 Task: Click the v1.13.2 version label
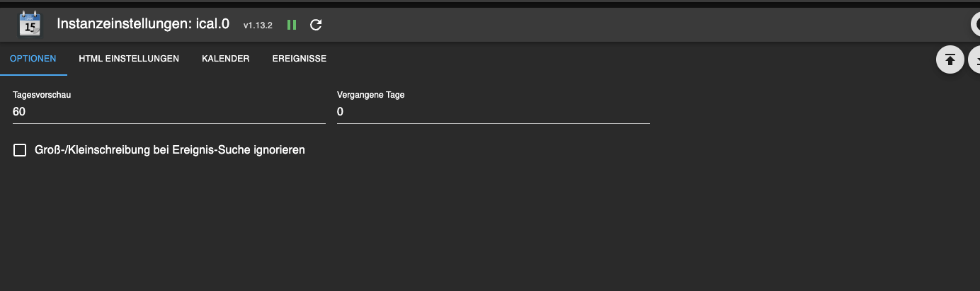(258, 25)
